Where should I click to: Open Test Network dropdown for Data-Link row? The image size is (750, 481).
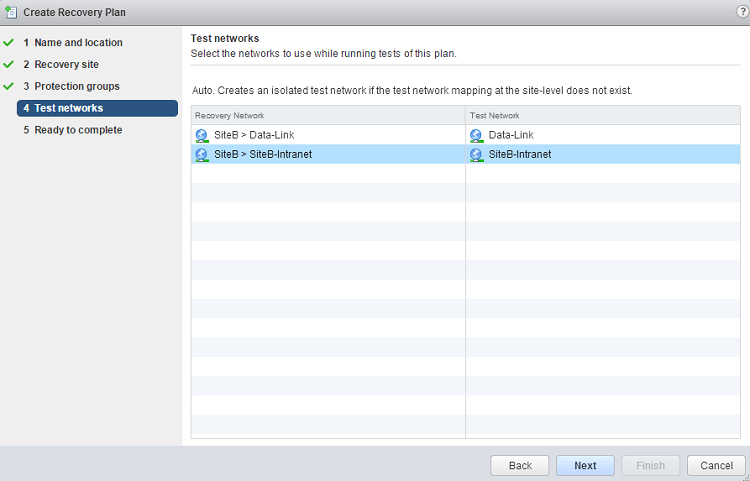click(x=602, y=135)
